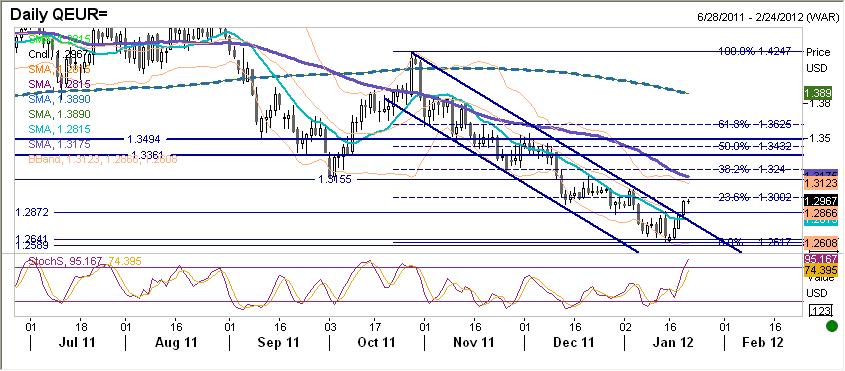Click the '1.2872' horizontal level label
Image resolution: width=845 pixels, height=371 pixels.
32,212
